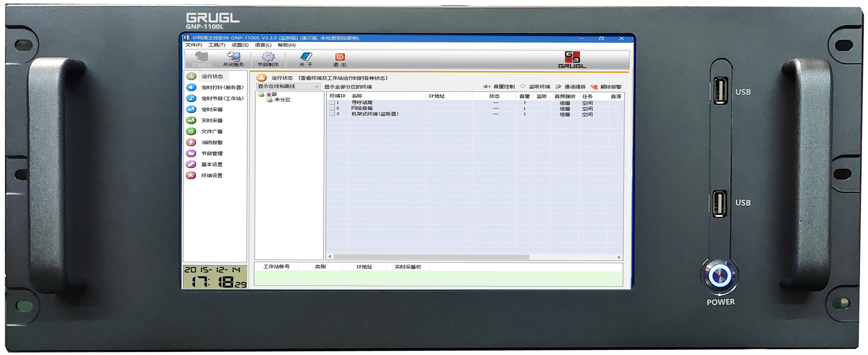Open the 文件(F) menu
The width and height of the screenshot is (868, 355).
pos(194,45)
